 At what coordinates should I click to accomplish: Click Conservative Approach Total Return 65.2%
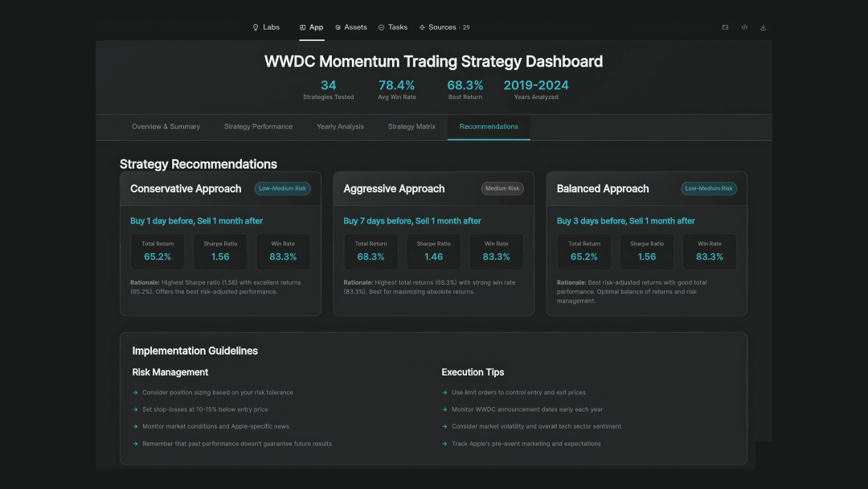[x=158, y=252]
